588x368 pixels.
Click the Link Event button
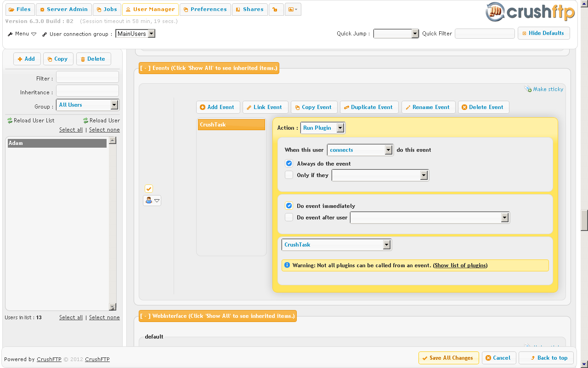point(265,107)
